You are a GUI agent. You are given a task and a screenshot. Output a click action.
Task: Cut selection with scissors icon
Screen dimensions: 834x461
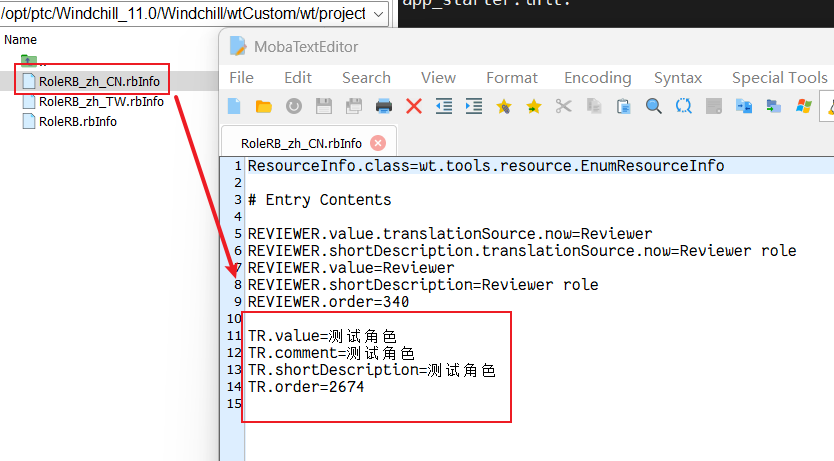(x=564, y=106)
